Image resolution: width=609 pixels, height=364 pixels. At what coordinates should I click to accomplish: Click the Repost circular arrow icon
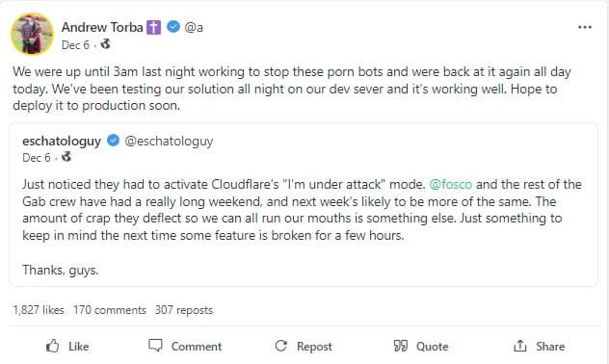pos(280,346)
